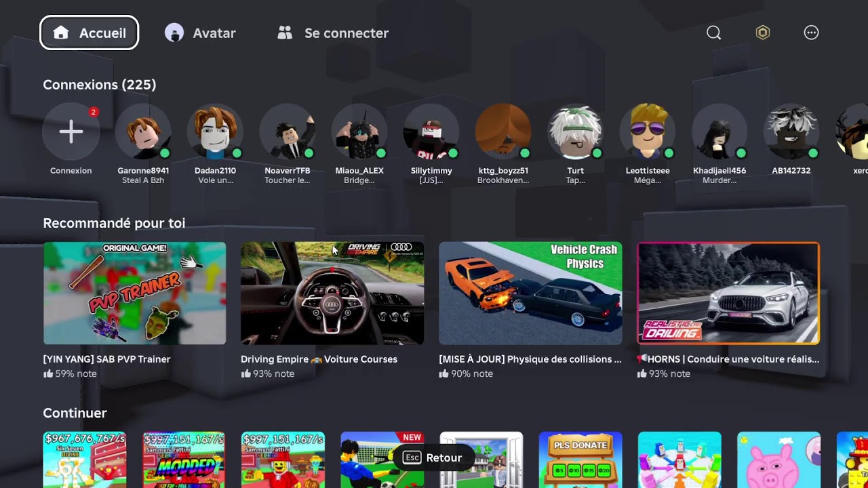
Task: Click the '[YIN YANG] SAB PVP Trainer' title
Action: [x=106, y=359]
